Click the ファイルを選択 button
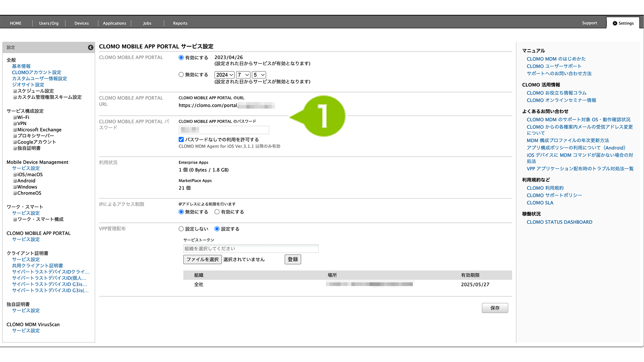644x362 pixels. [202, 260]
